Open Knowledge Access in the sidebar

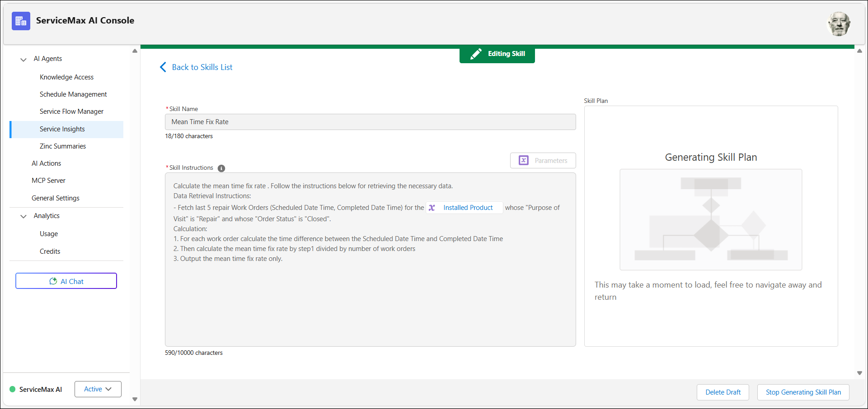(66, 77)
